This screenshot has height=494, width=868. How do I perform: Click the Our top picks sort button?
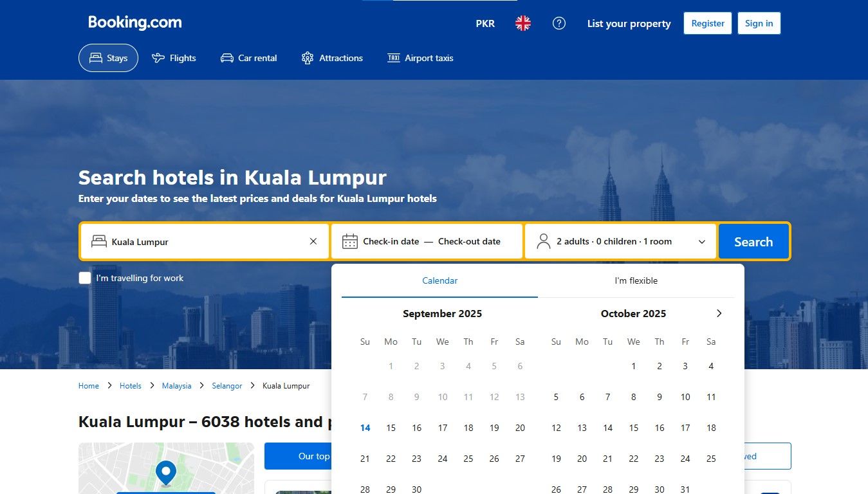(x=298, y=456)
